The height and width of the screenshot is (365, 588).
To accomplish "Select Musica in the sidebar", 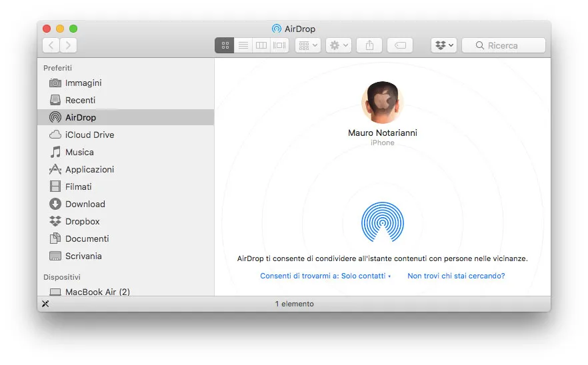I will tap(125, 152).
